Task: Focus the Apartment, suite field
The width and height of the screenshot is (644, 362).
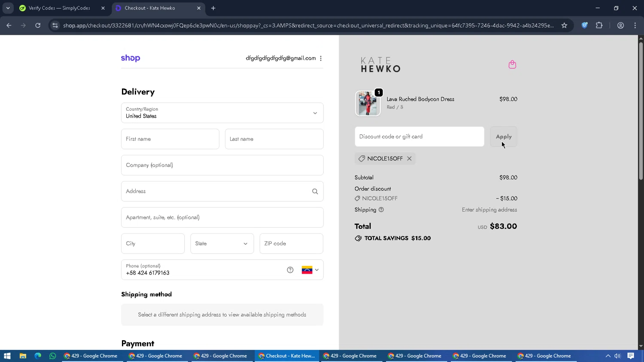Action: coord(222,217)
